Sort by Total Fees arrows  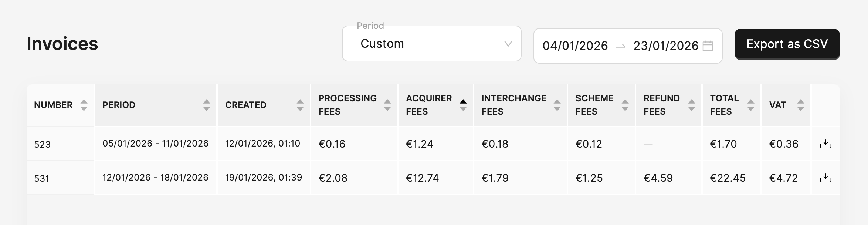(x=751, y=105)
